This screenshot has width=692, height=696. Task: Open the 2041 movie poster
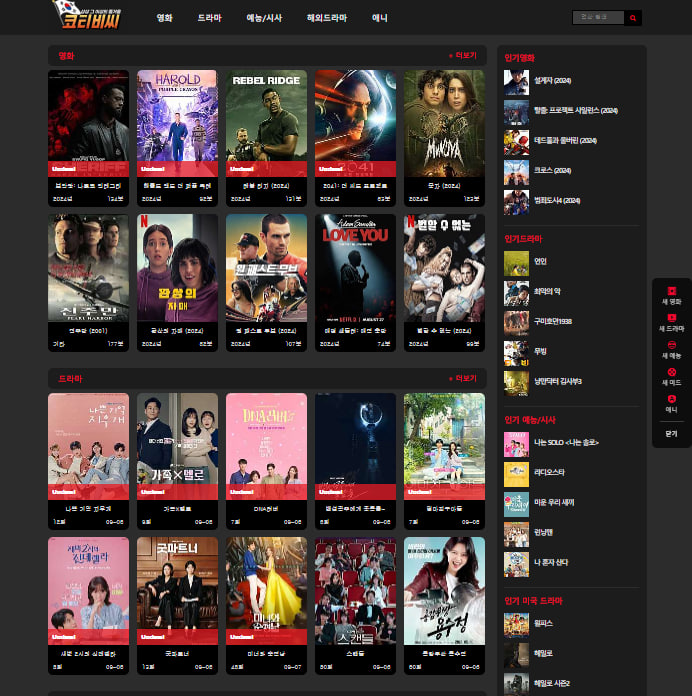[355, 123]
